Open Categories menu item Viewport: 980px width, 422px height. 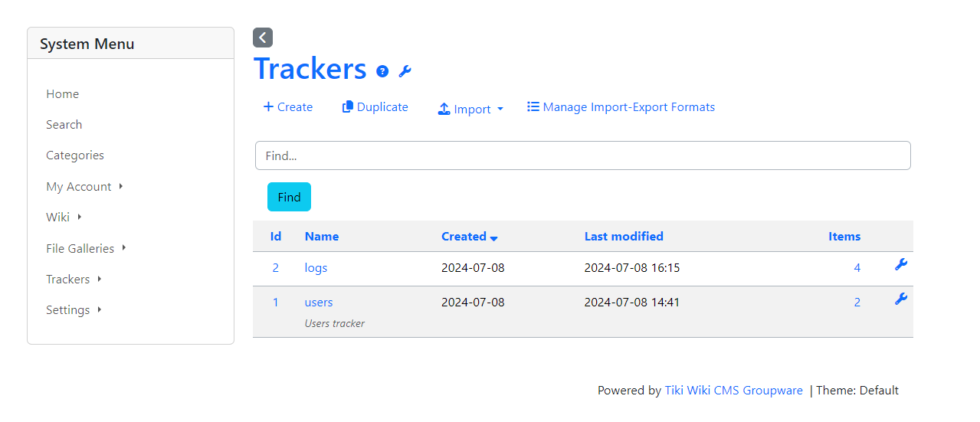click(x=75, y=155)
